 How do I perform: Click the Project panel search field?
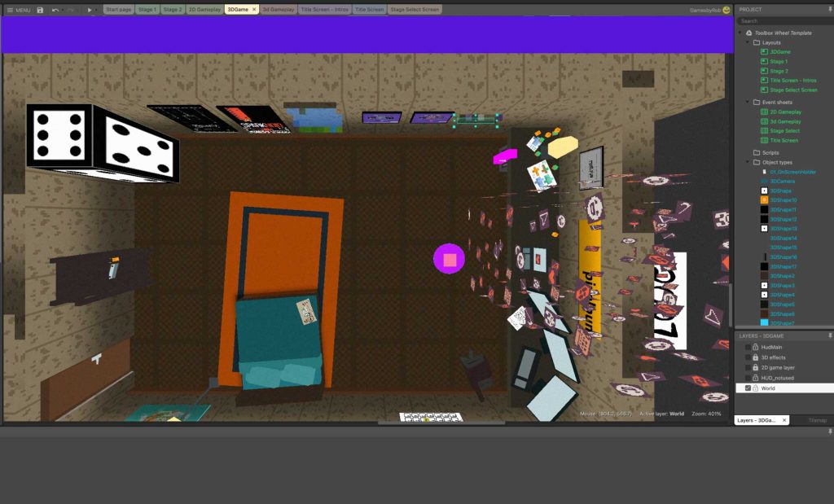(784, 21)
